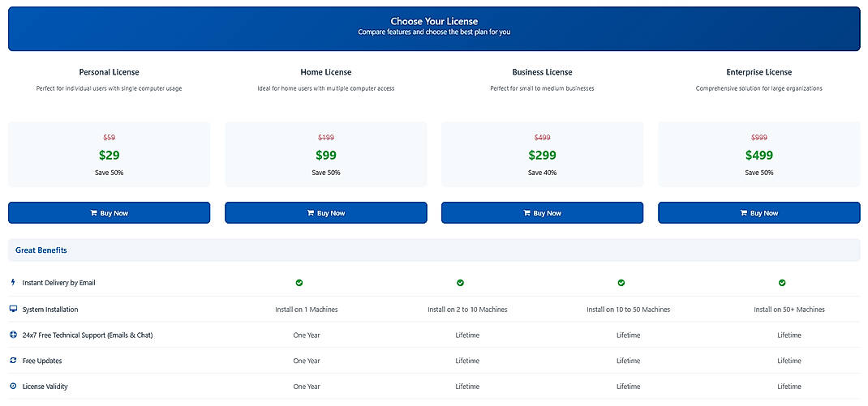Click the 'Install on 2 to 10 Machines' cell
Screen dimensions: 868x406
point(467,310)
